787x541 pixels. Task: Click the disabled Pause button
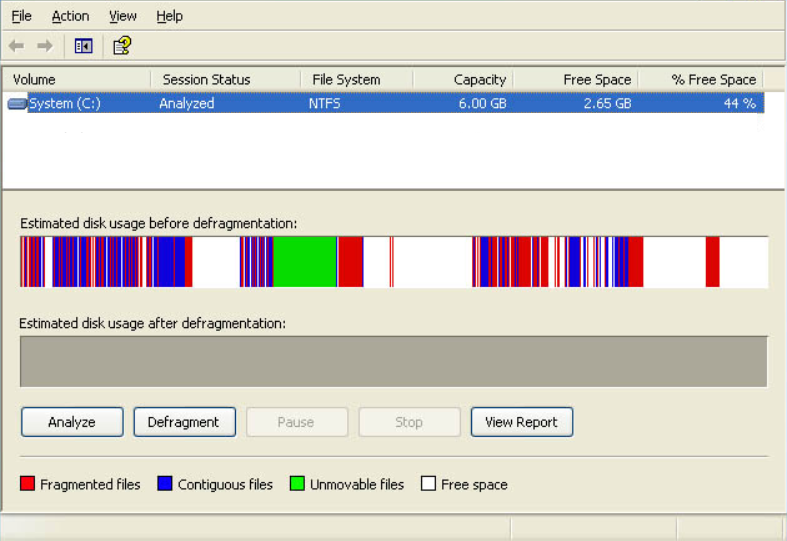pos(297,422)
